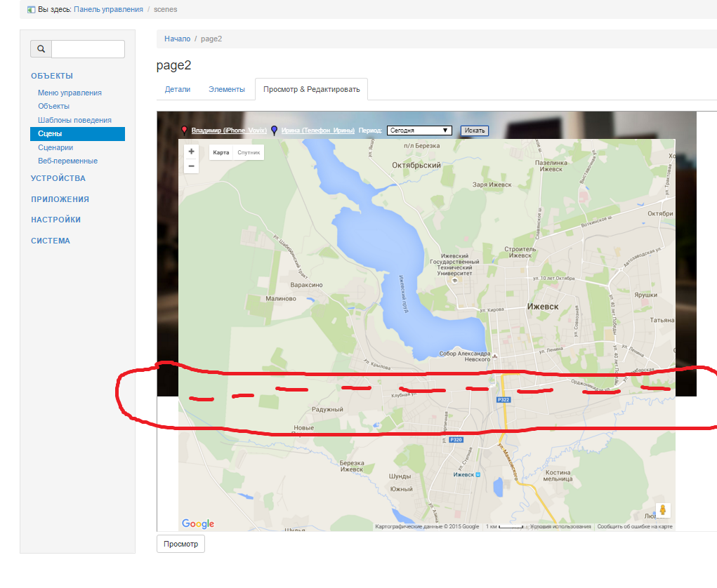The height and width of the screenshot is (588, 717).
Task: Select Сцены in sidebar menu
Action: pyautogui.click(x=77, y=134)
